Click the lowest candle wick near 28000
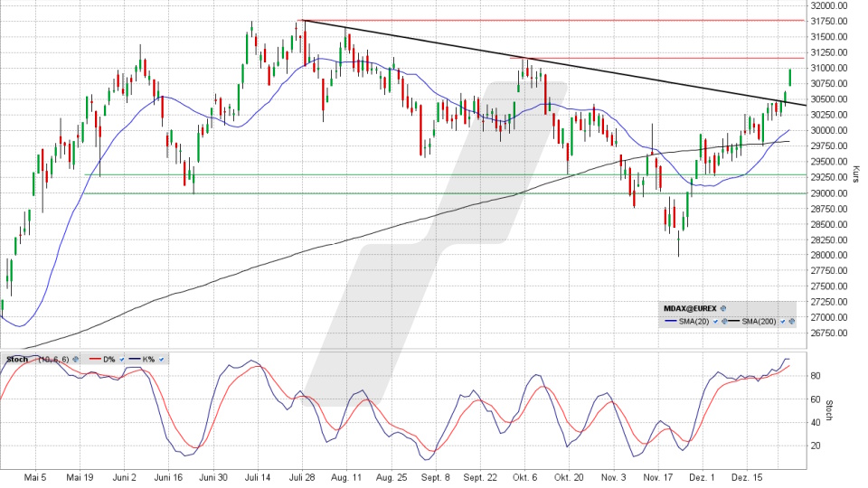 [x=678, y=243]
